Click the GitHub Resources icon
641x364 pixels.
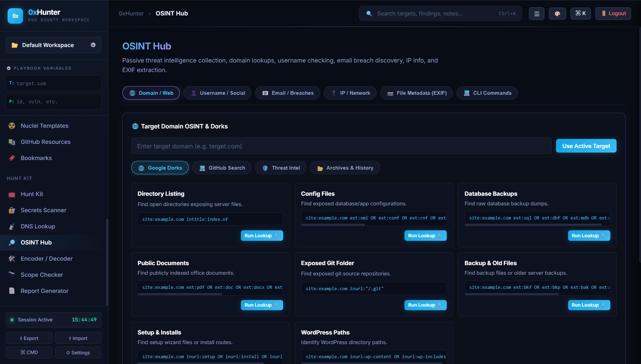tap(12, 142)
